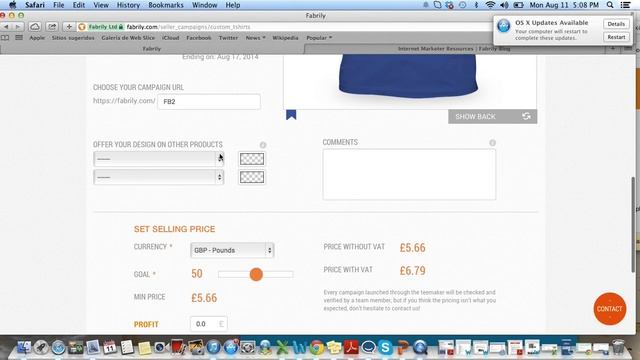Launch Microsoft Excel from the Dock
Screen dimensions: 640x360
click(x=282, y=347)
